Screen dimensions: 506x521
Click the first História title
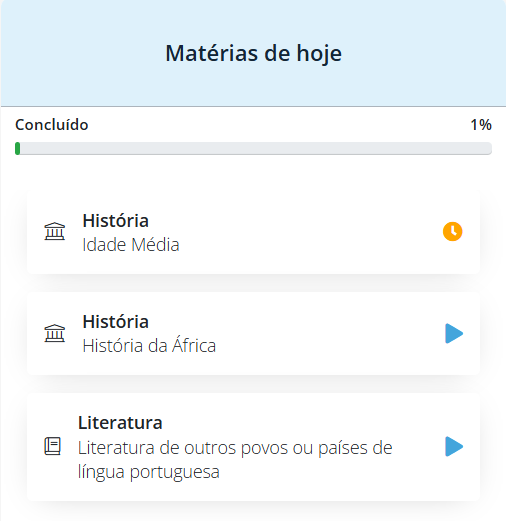(x=115, y=221)
